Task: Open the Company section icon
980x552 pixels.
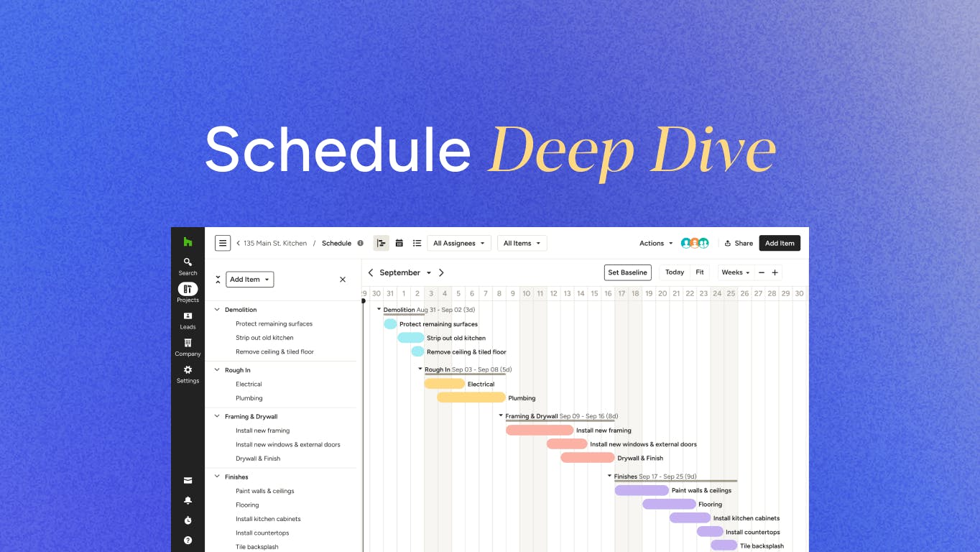Action: pyautogui.click(x=188, y=344)
